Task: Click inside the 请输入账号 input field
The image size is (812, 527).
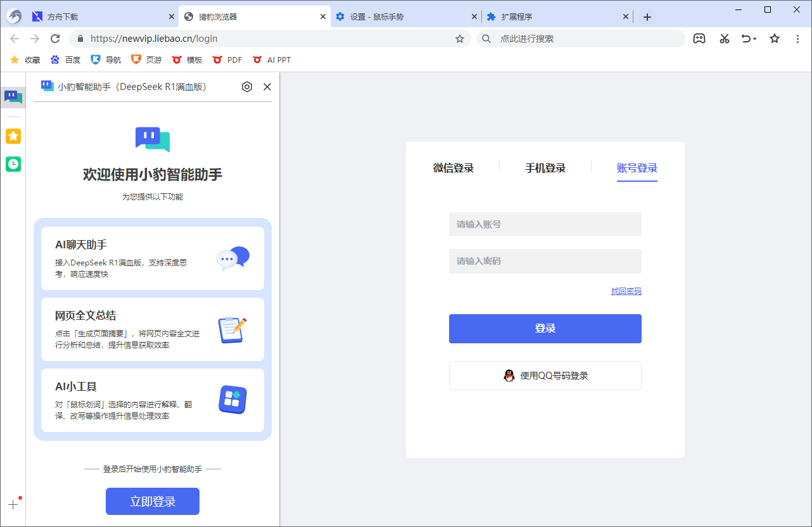Action: 545,224
